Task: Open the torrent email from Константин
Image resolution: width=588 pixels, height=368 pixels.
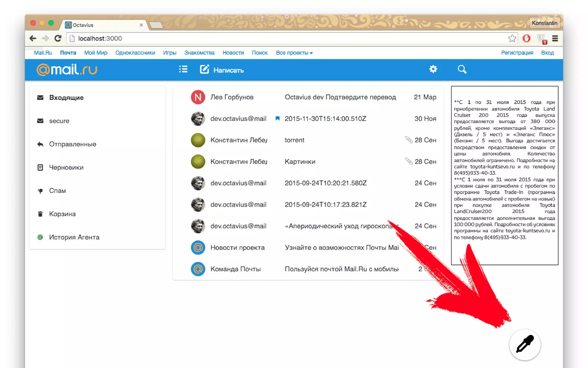Action: 294,140
